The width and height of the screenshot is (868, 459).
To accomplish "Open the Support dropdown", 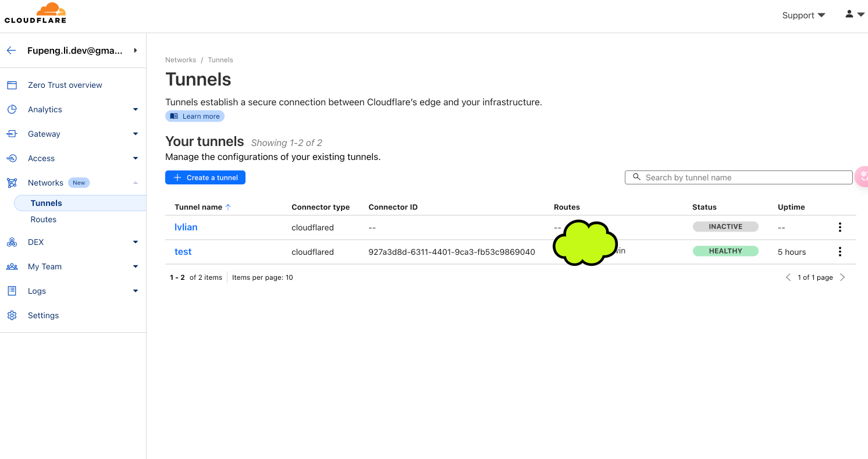I will (x=803, y=15).
